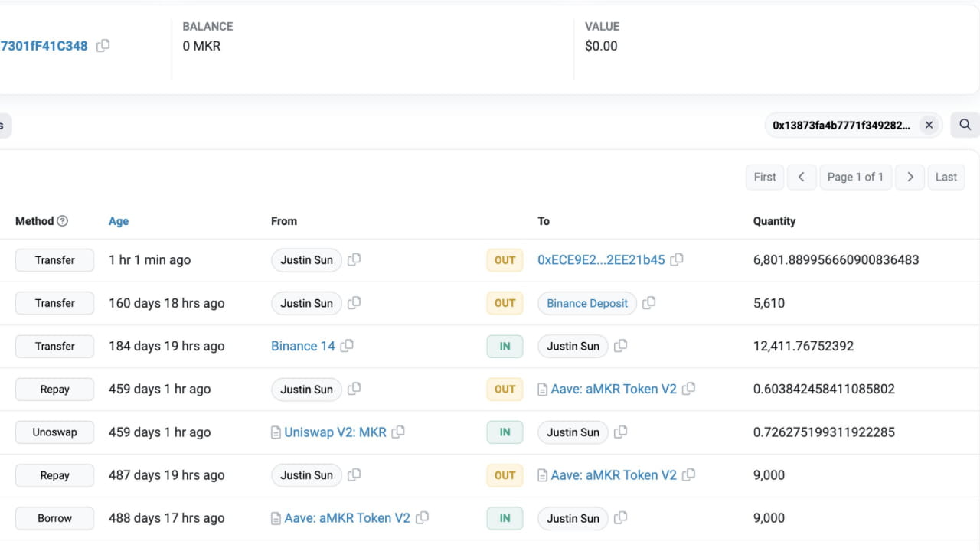
Task: Click Repay method in 459 days row
Action: coord(54,390)
